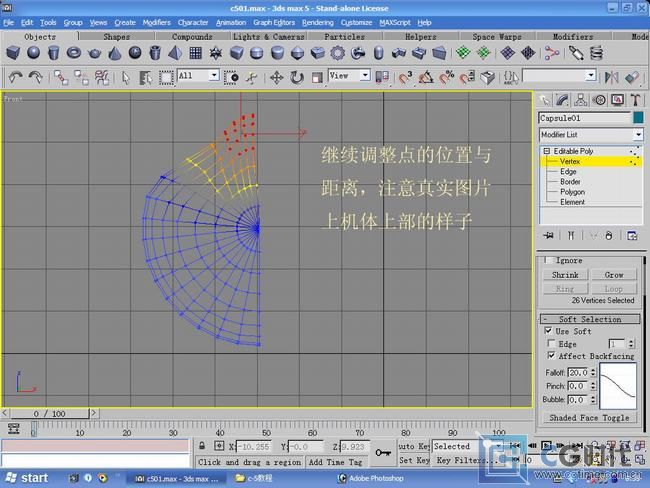Switch to the Particles shelf tab
The height and width of the screenshot is (488, 650).
point(344,36)
